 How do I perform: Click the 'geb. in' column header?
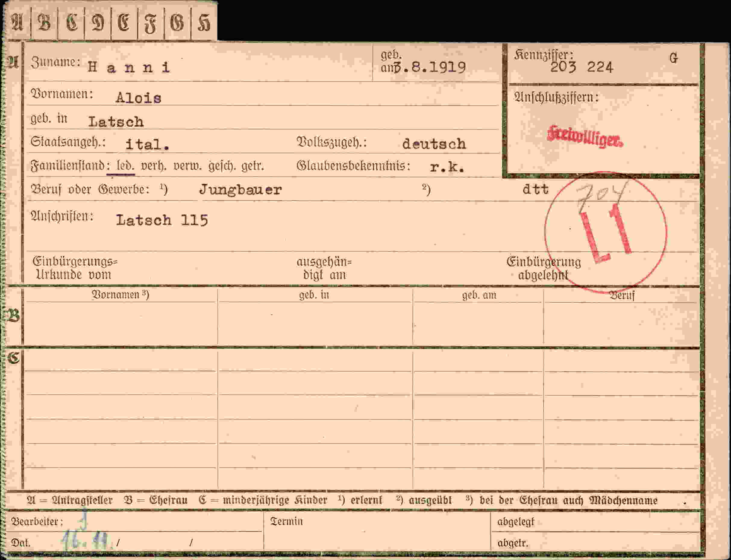point(314,295)
